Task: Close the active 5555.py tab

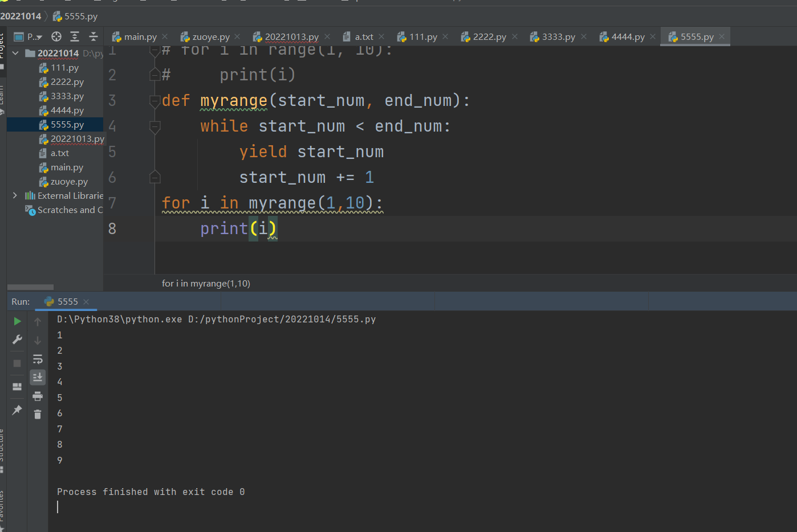Action: click(x=722, y=37)
